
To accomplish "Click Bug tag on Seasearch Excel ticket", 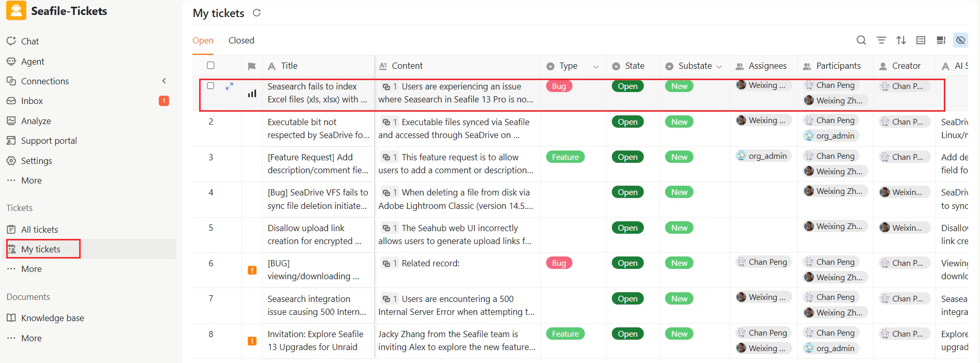I will point(559,86).
